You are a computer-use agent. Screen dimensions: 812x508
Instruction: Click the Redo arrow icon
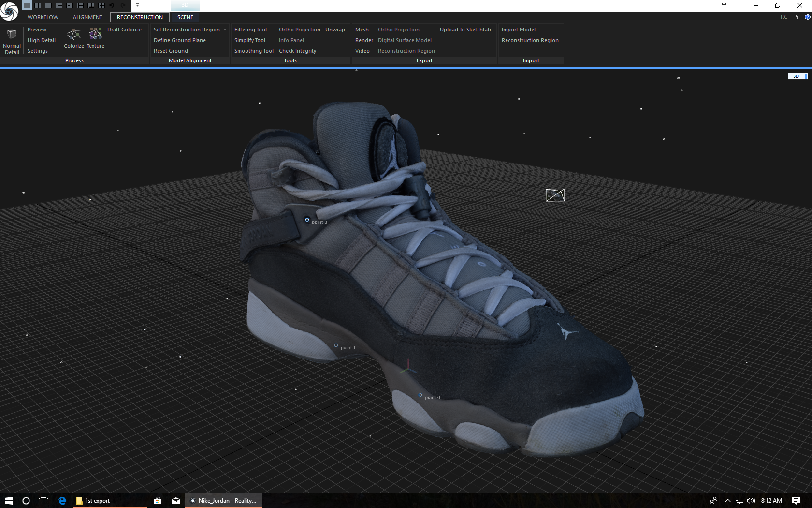122,5
